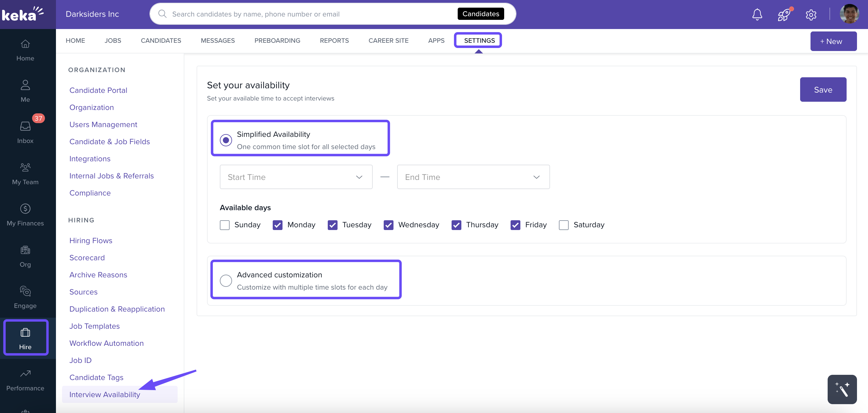Open Inbox in left sidebar
Screen dimensions: 868x413
pos(25,132)
